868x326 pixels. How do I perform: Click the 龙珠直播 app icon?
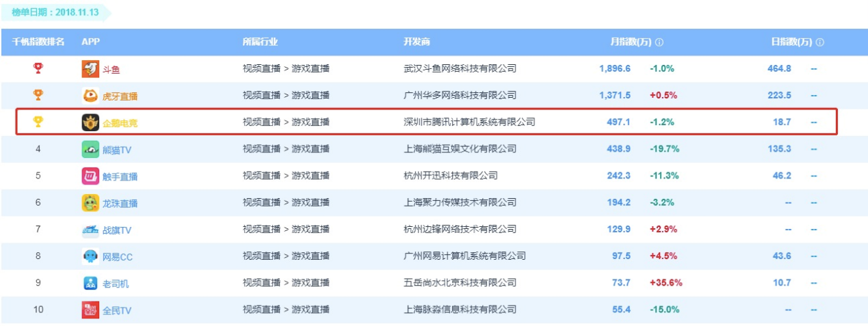(90, 203)
